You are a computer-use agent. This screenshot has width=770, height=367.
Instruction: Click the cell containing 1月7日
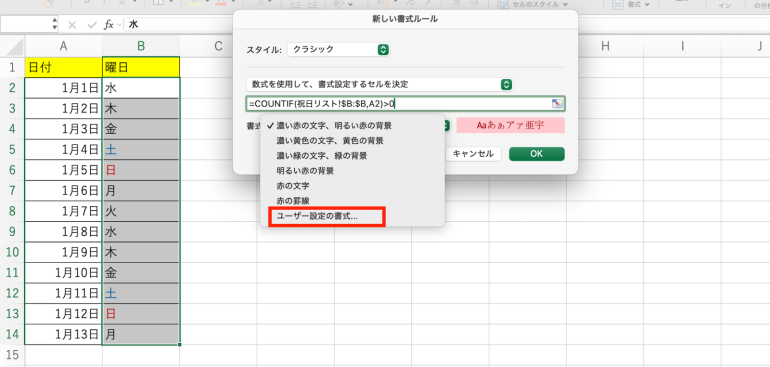pos(63,211)
